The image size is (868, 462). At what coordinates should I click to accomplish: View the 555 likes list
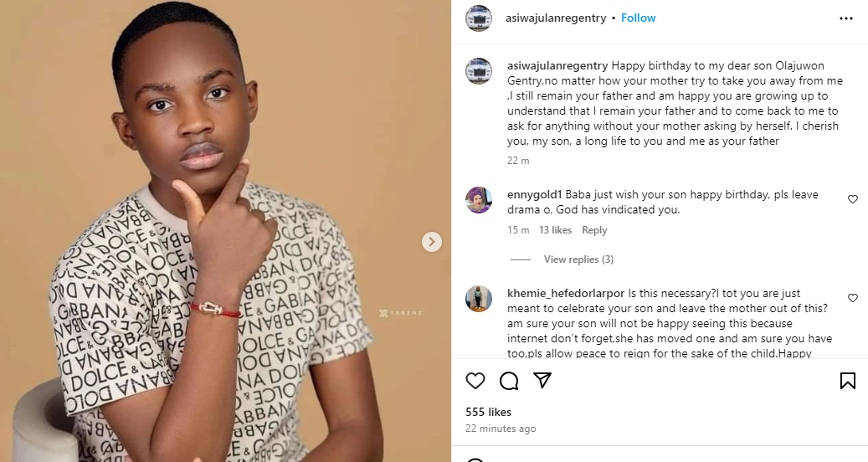[488, 412]
